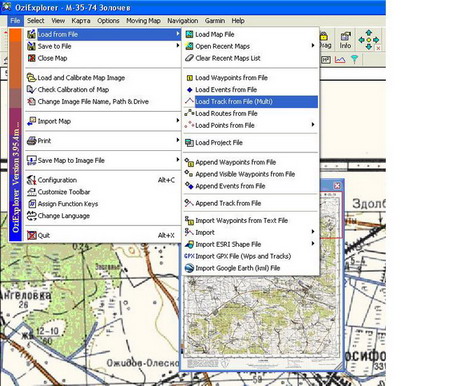Viewport: 476px width, 386px height.
Task: Click the Info toolbar button
Action: tap(345, 40)
